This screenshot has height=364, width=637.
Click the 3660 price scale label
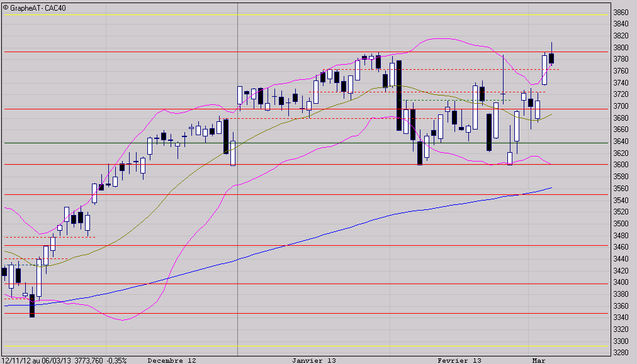click(621, 130)
